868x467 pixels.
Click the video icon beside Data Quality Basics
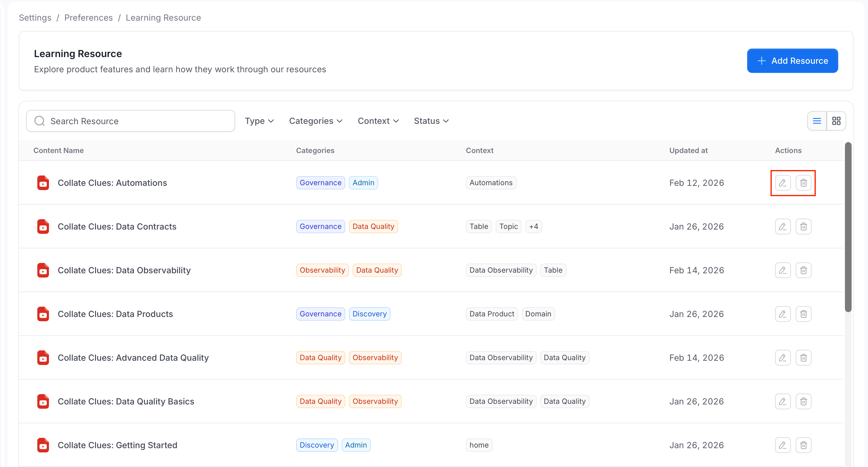(43, 401)
